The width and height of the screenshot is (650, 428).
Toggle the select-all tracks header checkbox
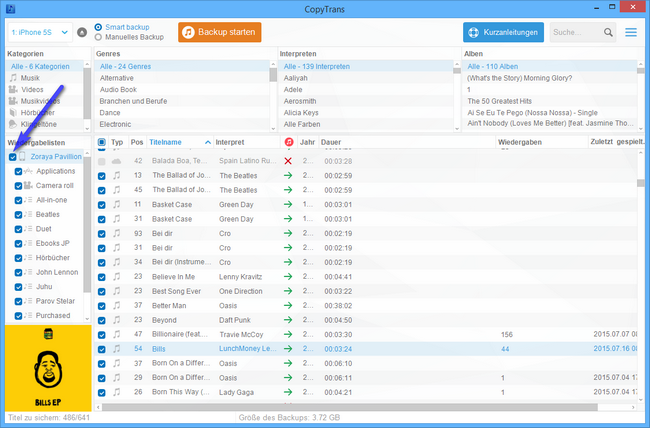click(x=101, y=143)
